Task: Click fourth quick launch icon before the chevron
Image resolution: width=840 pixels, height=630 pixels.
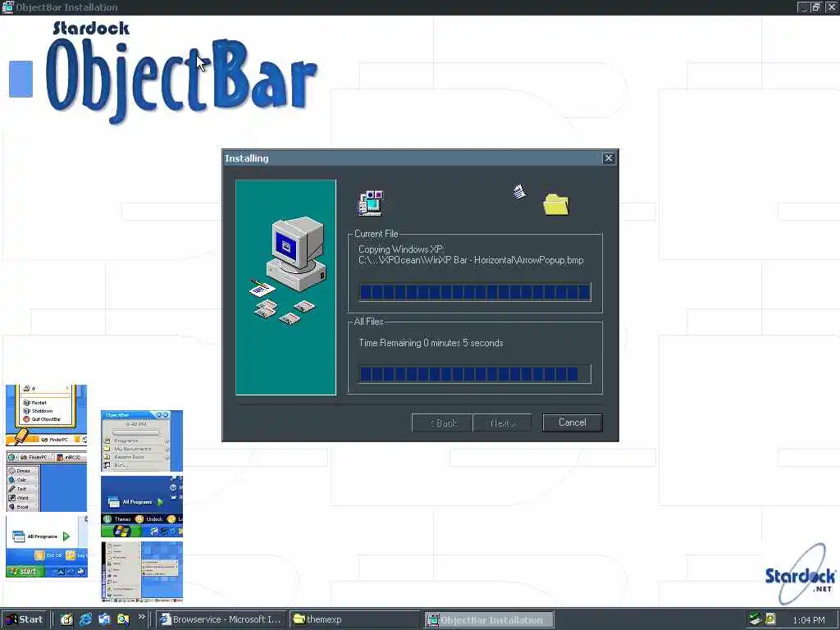Action: click(123, 619)
